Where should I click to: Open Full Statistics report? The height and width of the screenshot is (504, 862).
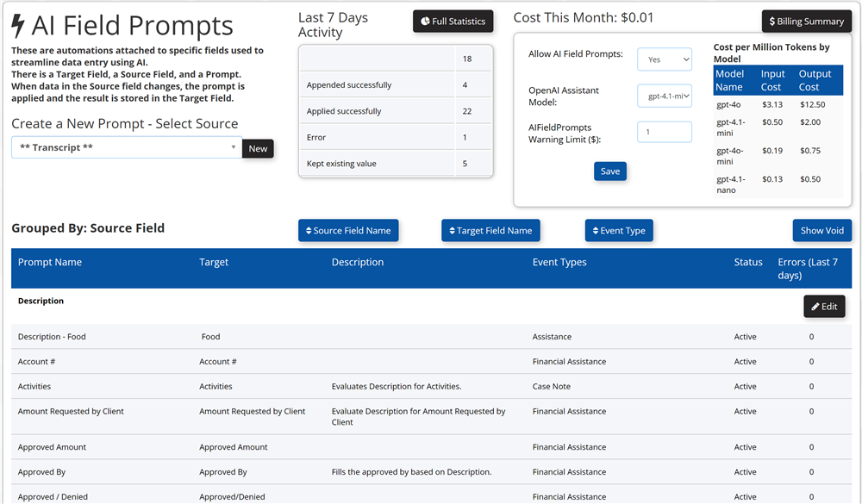453,22
